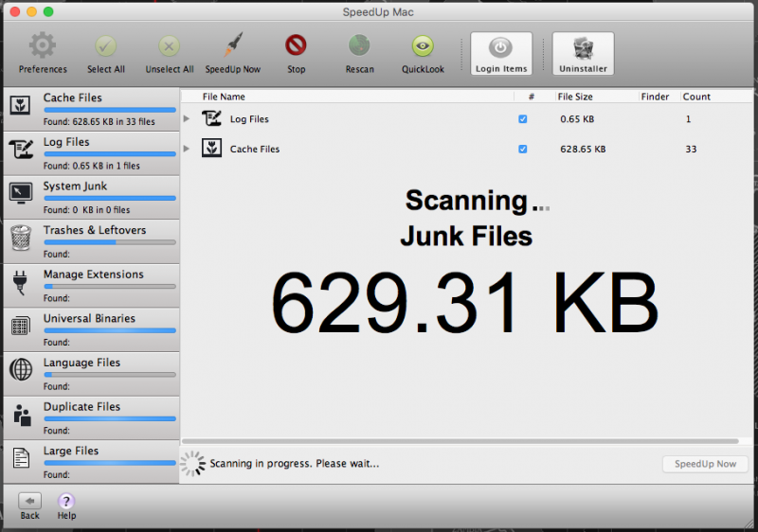Click the Language Files globe icon
Screen dimensions: 758x532
tap(21, 369)
